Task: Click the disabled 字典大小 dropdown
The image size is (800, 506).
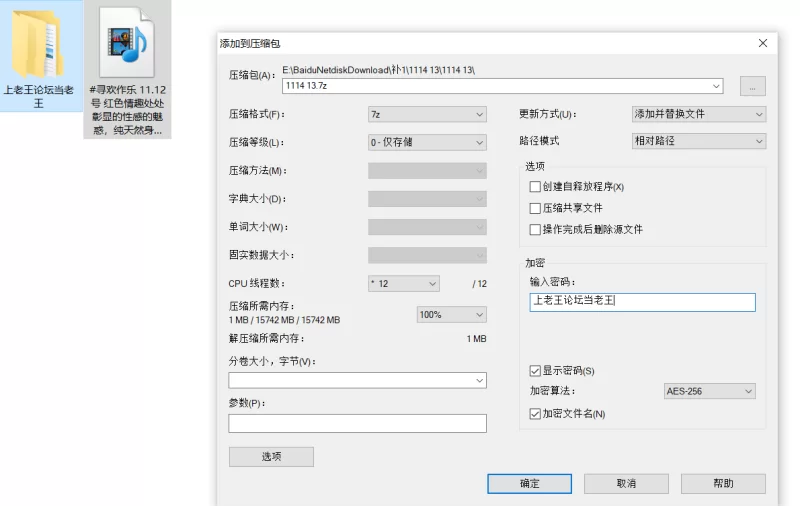Action: click(x=427, y=199)
